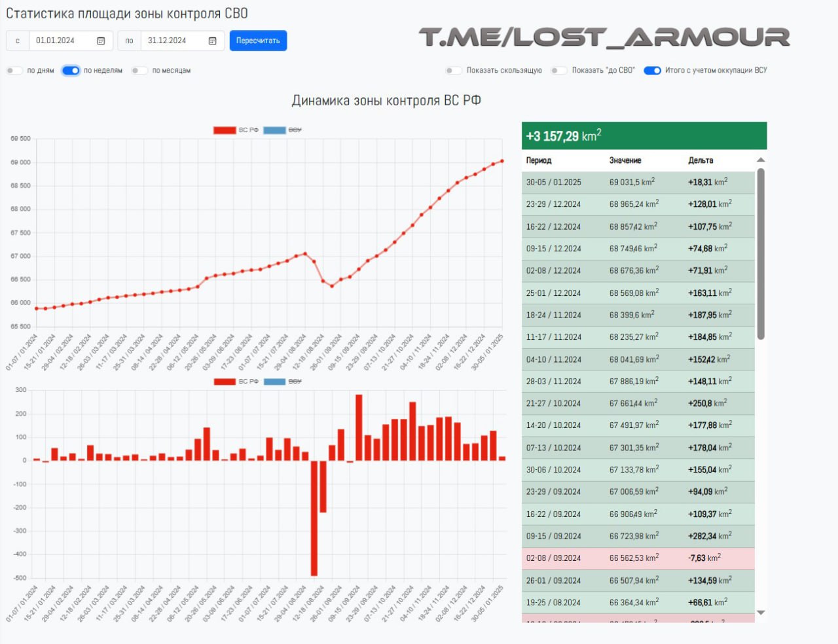838x644 pixels.
Task: Click red ВС РФ legend swatch on line chart
Action: tap(225, 130)
